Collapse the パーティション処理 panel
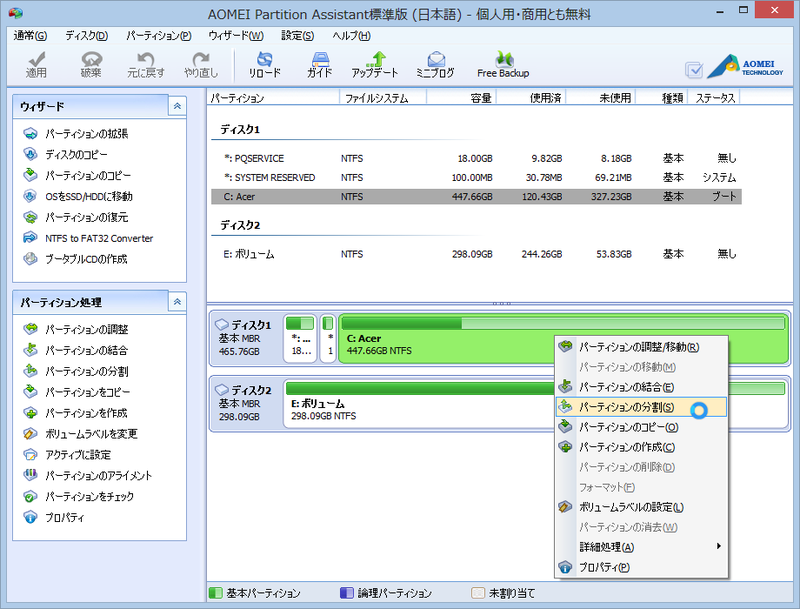Viewport: 800px width, 609px height. tap(177, 302)
